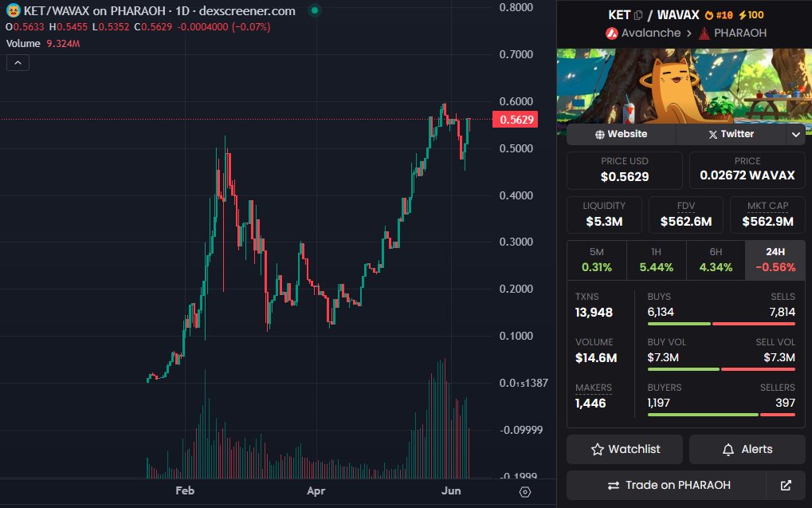Click the SELLERS 397 value
Screen dimensions: 812x508
click(785, 403)
